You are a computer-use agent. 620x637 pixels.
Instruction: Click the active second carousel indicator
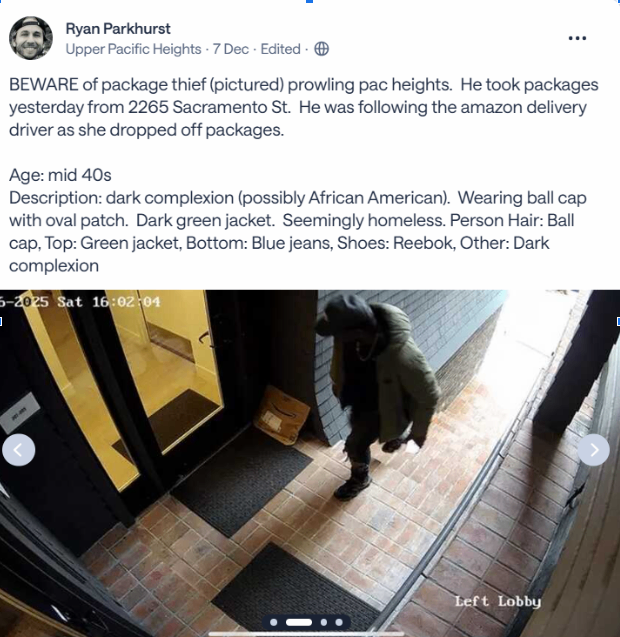coord(299,622)
